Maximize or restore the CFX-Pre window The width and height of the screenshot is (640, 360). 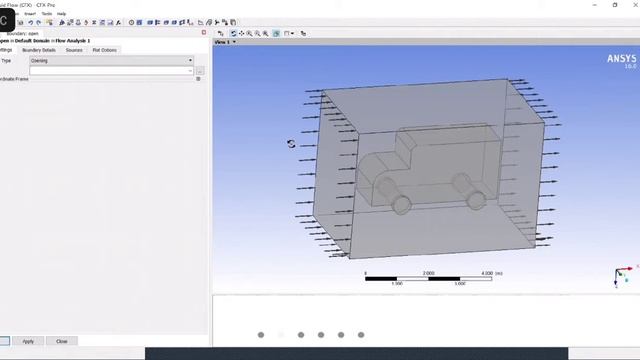pyautogui.click(x=615, y=5)
